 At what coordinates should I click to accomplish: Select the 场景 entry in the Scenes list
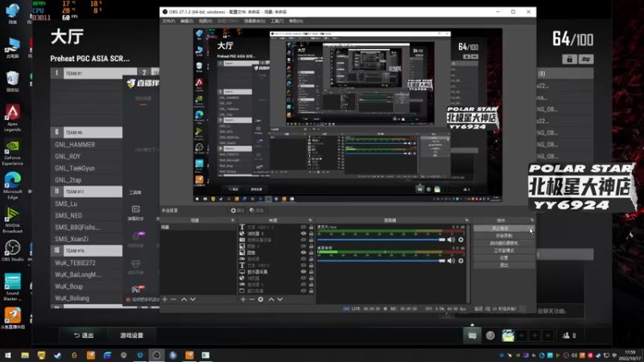[x=197, y=227]
